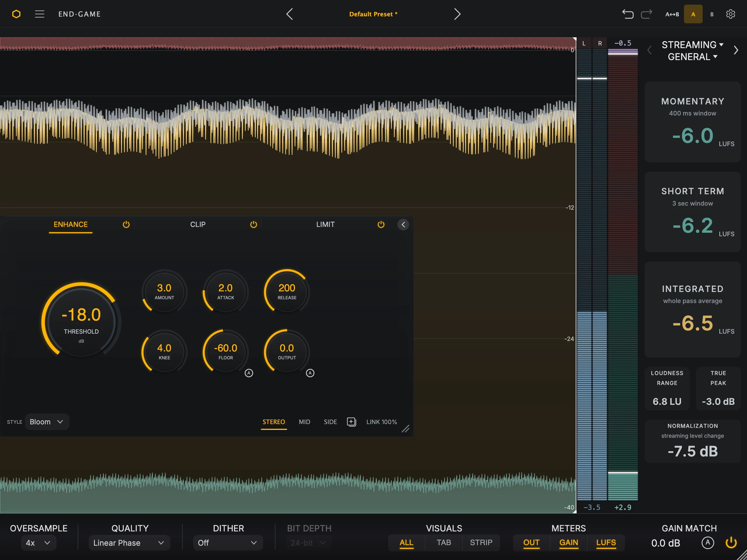Open the hamburger menu
The width and height of the screenshot is (747, 560).
pos(39,14)
